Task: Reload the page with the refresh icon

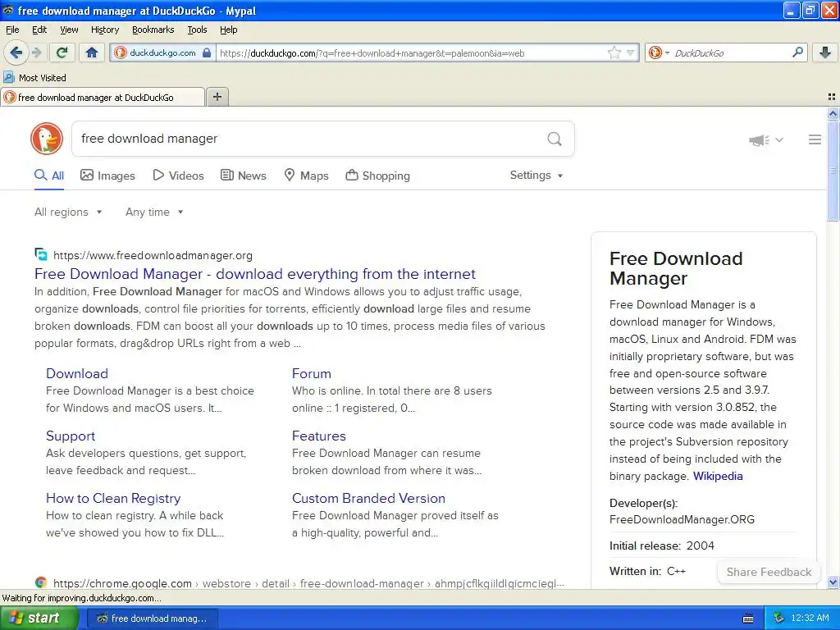Action: click(x=62, y=52)
